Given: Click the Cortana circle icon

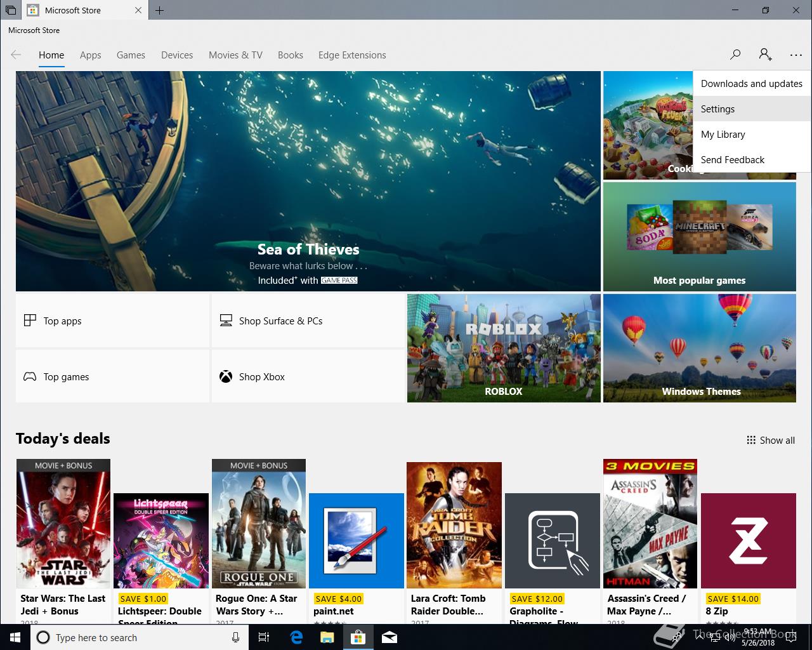Looking at the screenshot, I should (43, 637).
